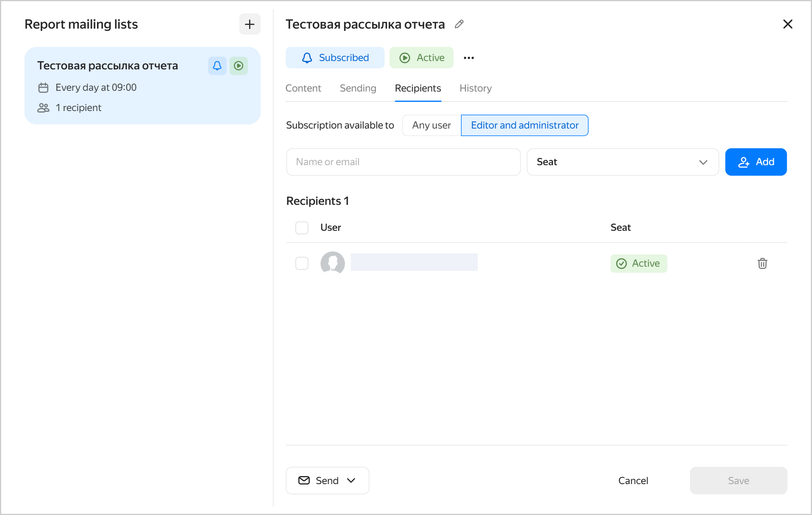
Task: Click the plus icon to add mailing list
Action: [250, 24]
